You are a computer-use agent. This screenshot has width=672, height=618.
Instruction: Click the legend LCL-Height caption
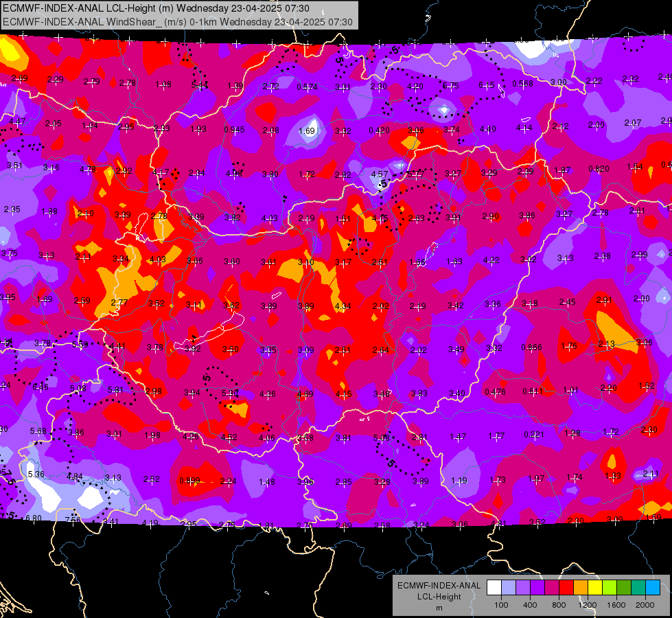point(439,597)
